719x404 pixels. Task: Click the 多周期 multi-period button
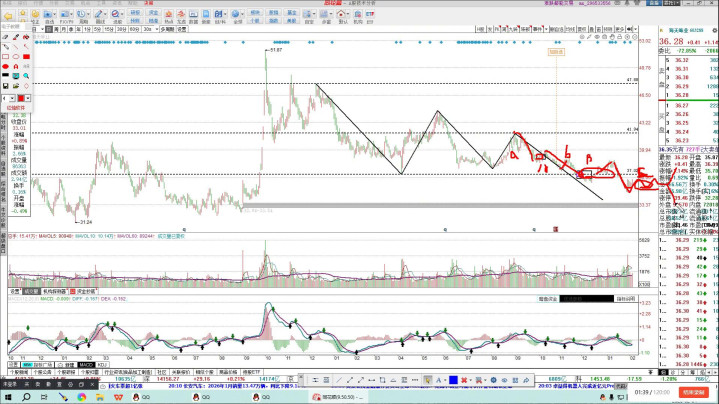[167, 30]
